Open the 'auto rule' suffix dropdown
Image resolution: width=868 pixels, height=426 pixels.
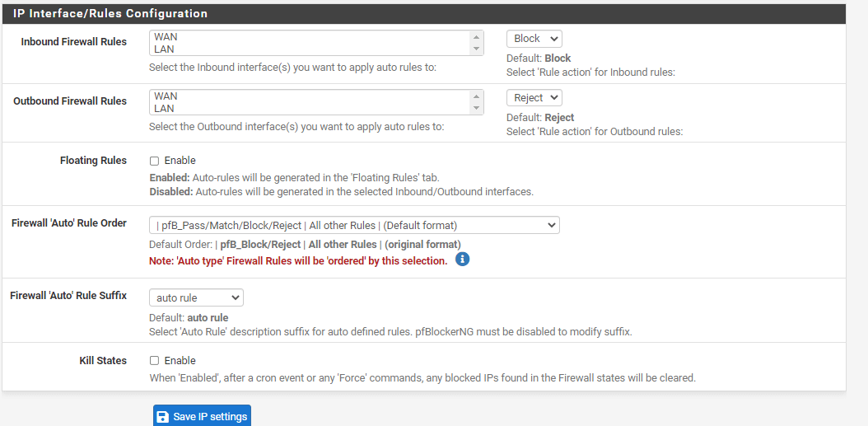coord(196,297)
